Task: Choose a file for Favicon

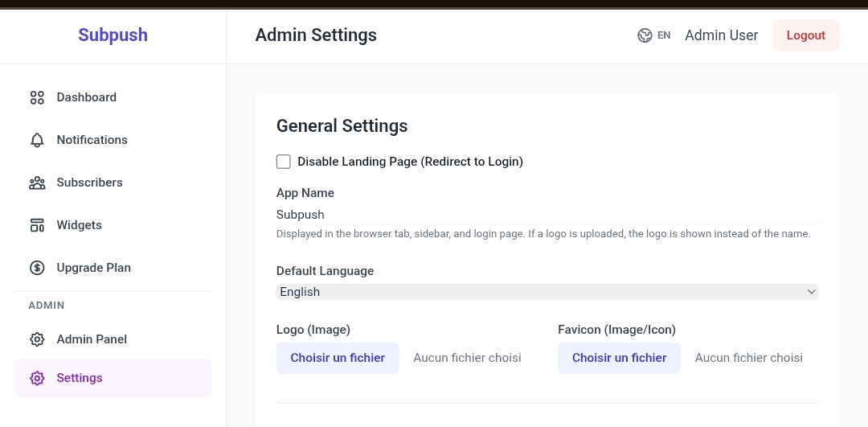Action: coord(620,358)
